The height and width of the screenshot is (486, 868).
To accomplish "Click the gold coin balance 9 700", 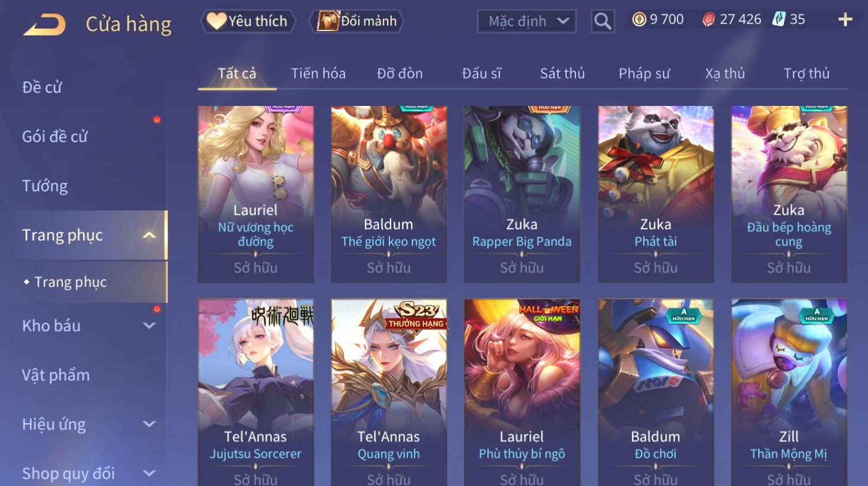I will (658, 20).
